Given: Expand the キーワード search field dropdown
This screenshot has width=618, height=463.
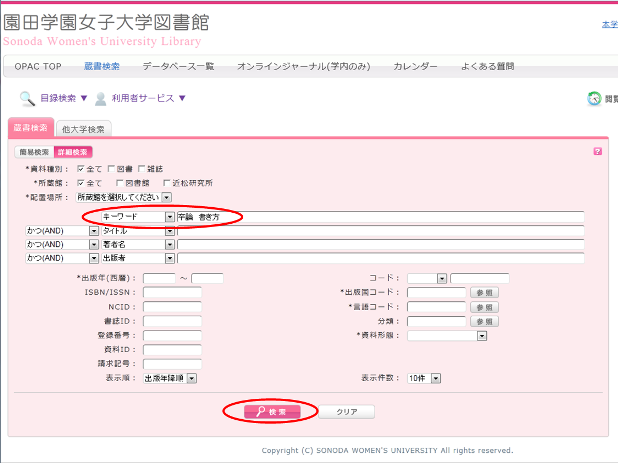Looking at the screenshot, I should tap(169, 216).
